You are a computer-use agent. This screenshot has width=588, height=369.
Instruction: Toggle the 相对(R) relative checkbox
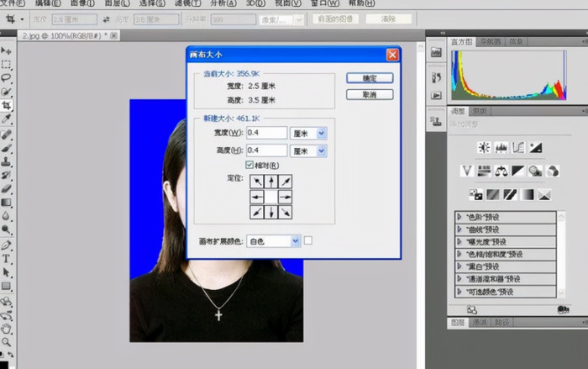(x=249, y=165)
